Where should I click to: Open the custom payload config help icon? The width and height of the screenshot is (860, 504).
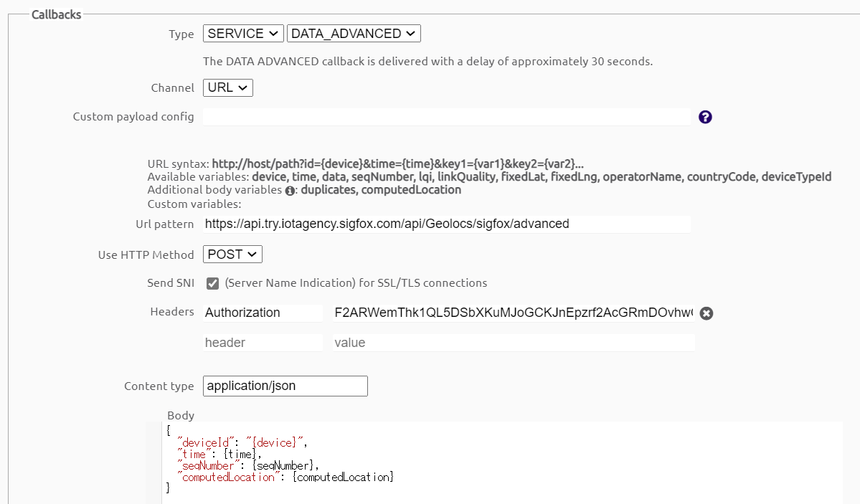(x=705, y=117)
